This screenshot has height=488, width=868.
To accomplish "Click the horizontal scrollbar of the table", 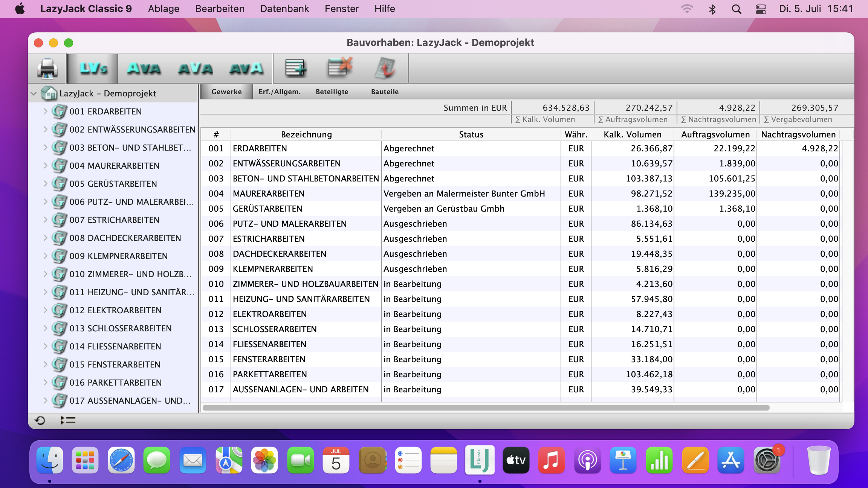I will (x=486, y=408).
